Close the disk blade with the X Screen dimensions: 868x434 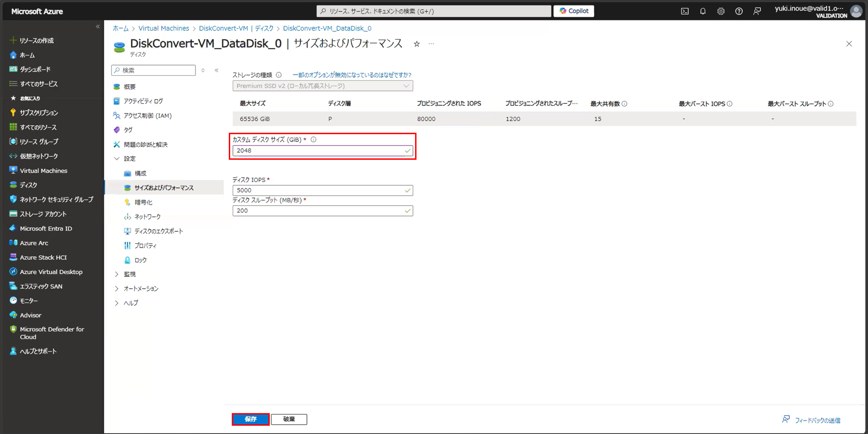pyautogui.click(x=849, y=44)
